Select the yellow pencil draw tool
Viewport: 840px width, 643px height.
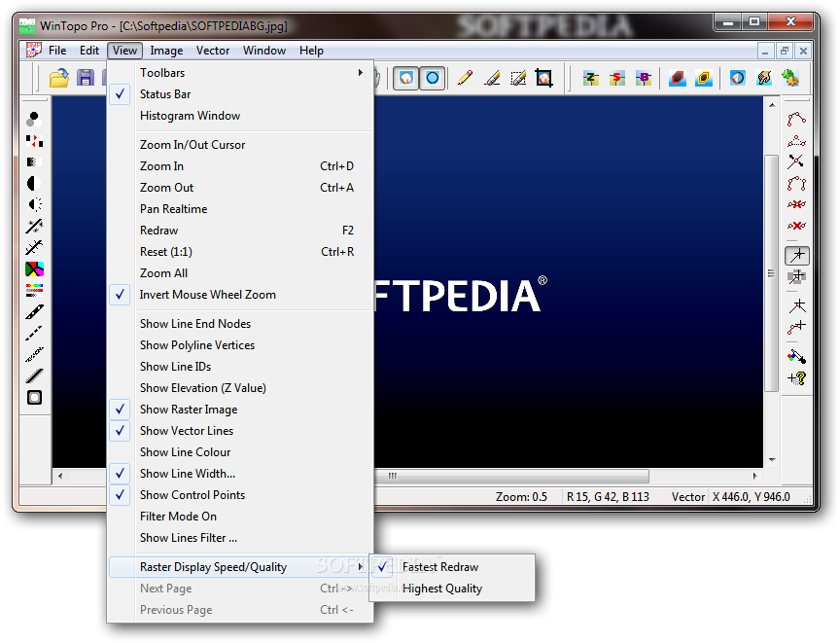[465, 78]
